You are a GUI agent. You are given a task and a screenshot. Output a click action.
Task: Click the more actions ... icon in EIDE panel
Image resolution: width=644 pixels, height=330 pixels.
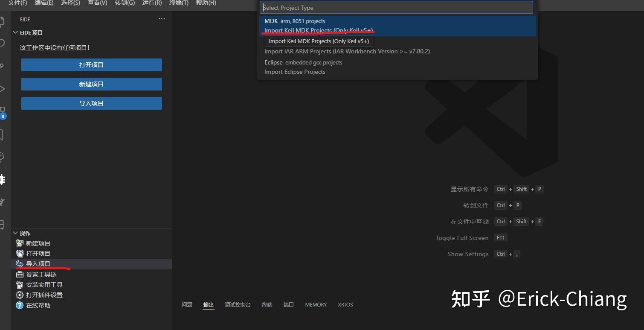(x=161, y=19)
